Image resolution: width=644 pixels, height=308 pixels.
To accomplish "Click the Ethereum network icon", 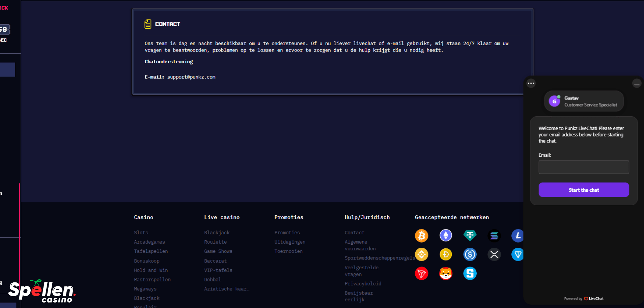I will coord(446,236).
